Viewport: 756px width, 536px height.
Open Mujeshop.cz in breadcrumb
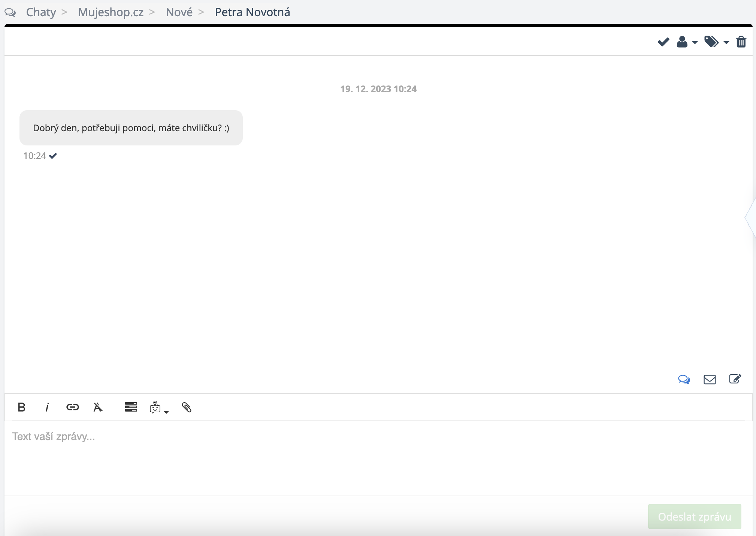[x=111, y=12]
